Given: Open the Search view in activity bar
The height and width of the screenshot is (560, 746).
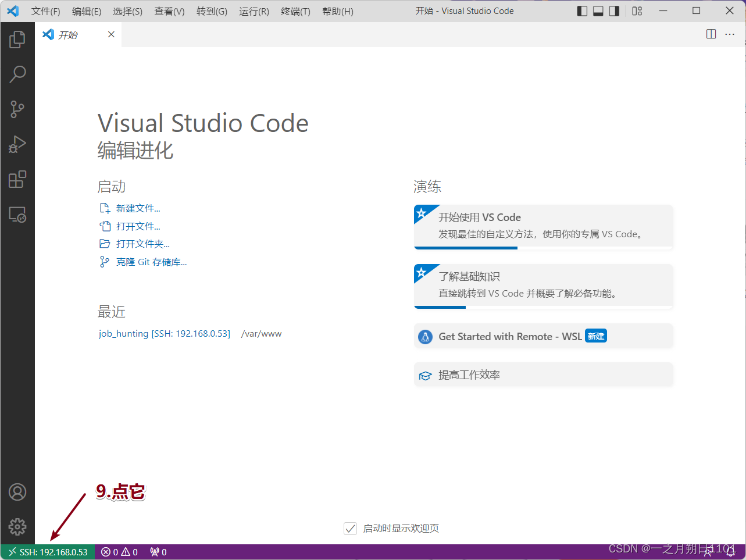Looking at the screenshot, I should coord(17,74).
